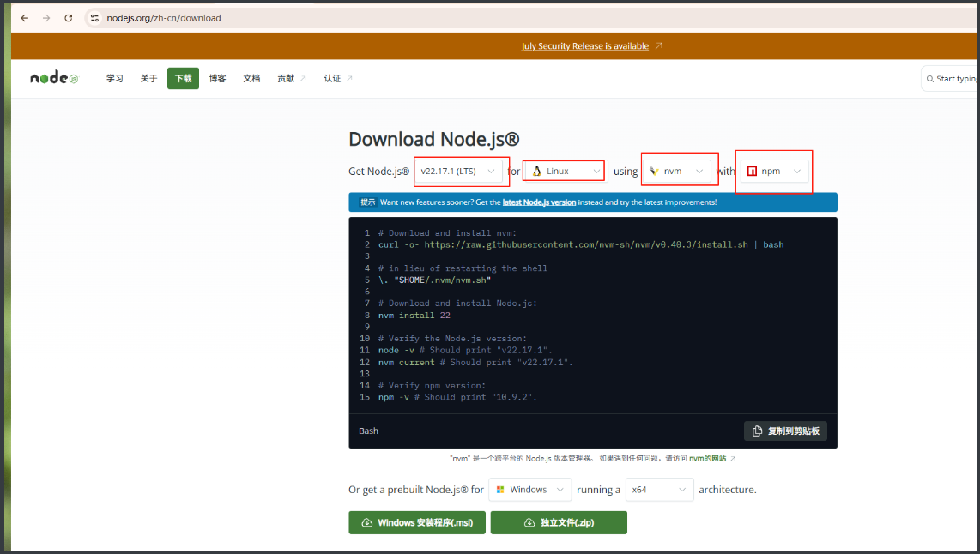The image size is (980, 554).
Task: Download the 独立文件(.zip)
Action: tap(559, 523)
